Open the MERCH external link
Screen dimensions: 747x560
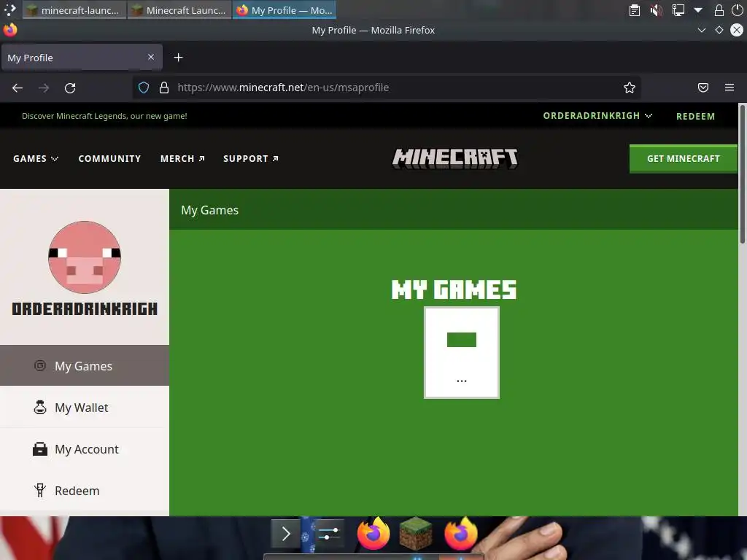pyautogui.click(x=182, y=158)
